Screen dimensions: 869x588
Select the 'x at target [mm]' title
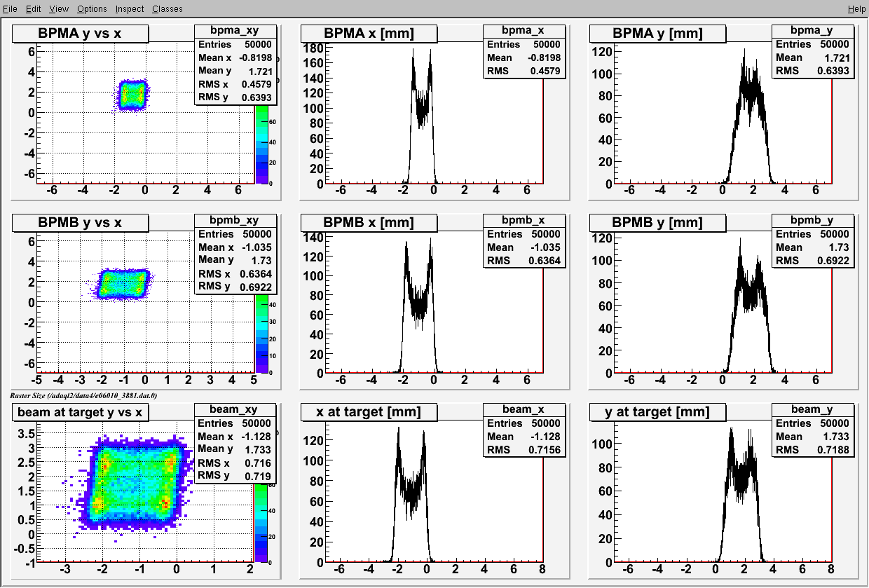369,411
